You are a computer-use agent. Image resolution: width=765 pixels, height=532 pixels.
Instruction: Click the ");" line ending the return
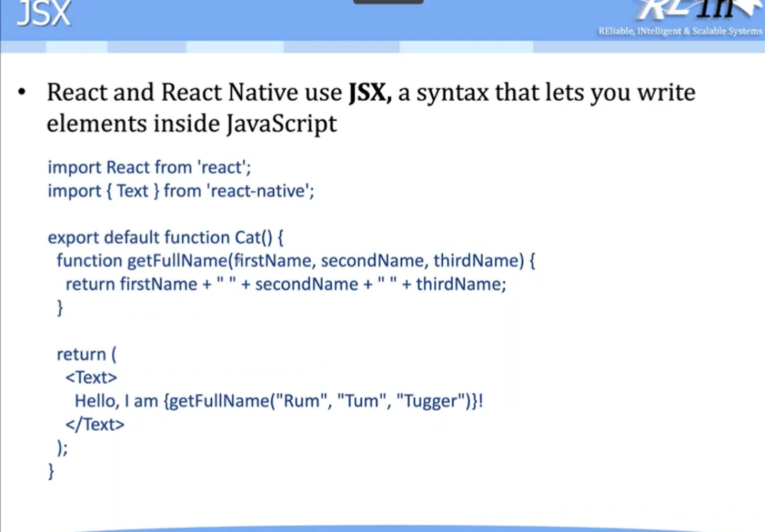[x=62, y=448]
